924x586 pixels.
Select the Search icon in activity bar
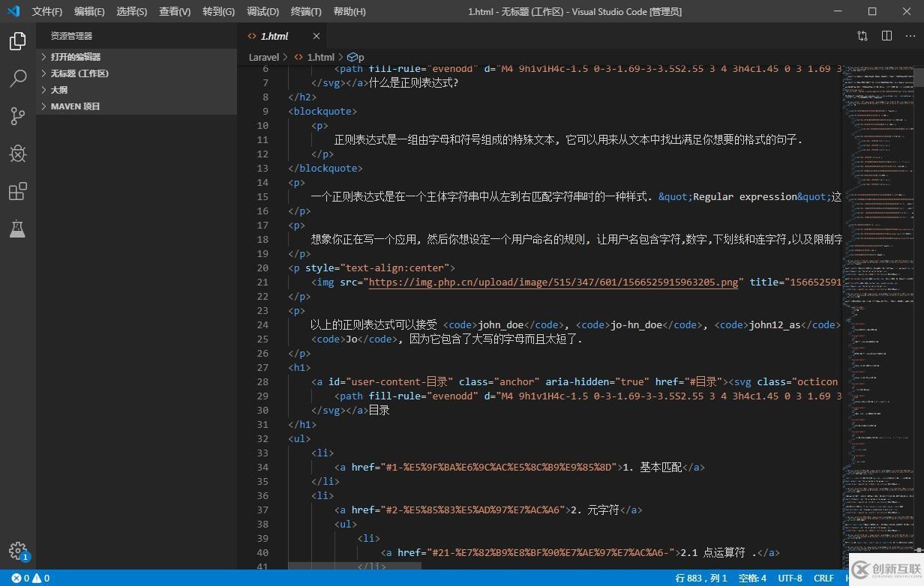tap(18, 79)
